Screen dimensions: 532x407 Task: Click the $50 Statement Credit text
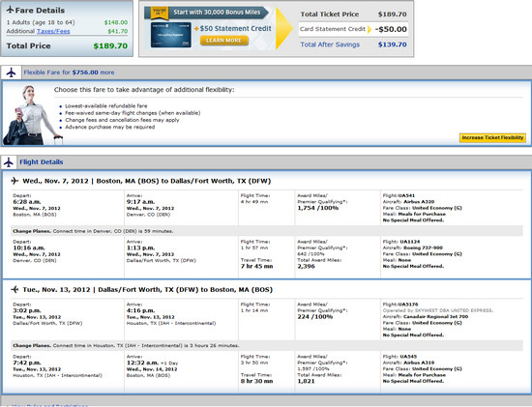click(x=233, y=28)
